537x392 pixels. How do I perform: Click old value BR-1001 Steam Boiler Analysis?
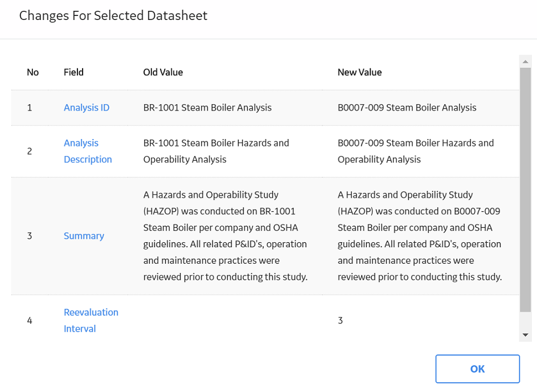[x=207, y=108]
